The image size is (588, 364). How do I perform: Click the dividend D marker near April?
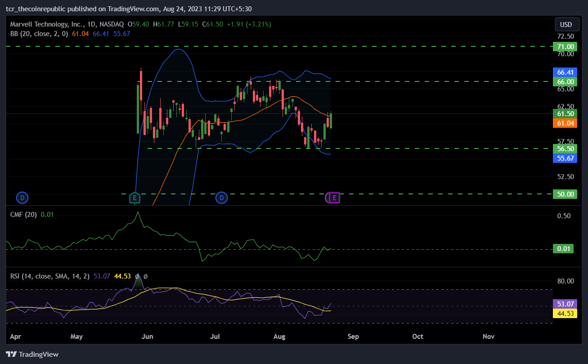(22, 197)
